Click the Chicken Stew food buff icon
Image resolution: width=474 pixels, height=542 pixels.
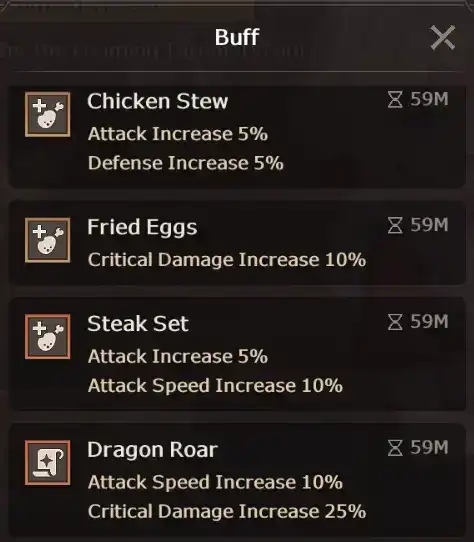(48, 114)
